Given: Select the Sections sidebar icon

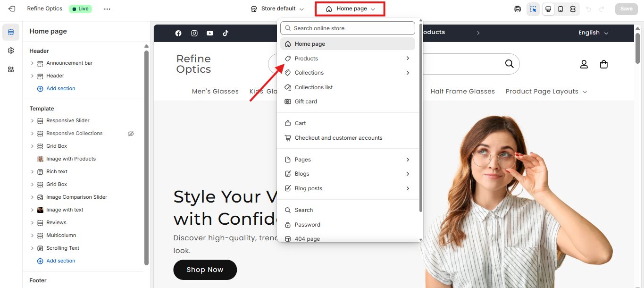Looking at the screenshot, I should pyautogui.click(x=11, y=32).
